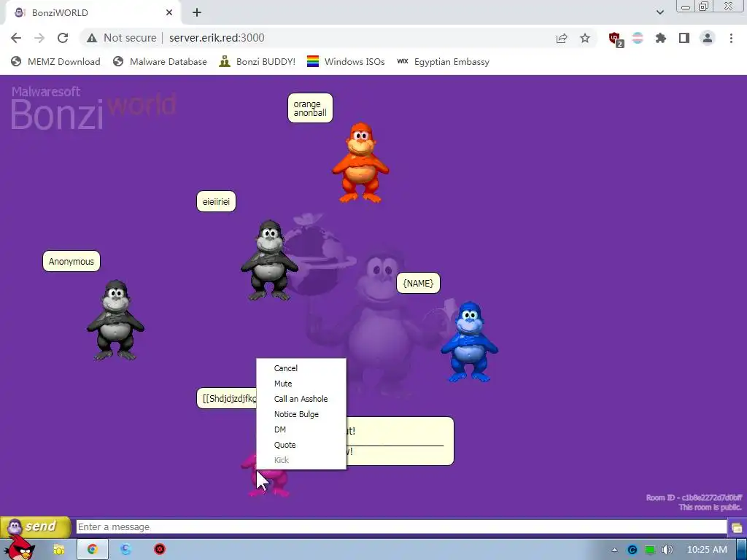
Task: Focus the Enter a message field
Action: pyautogui.click(x=401, y=526)
